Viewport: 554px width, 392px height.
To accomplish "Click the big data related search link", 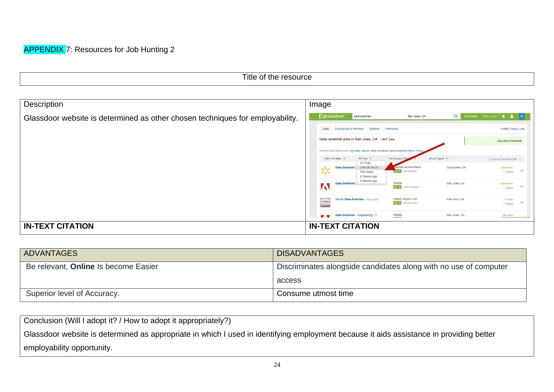I will pyautogui.click(x=355, y=151).
